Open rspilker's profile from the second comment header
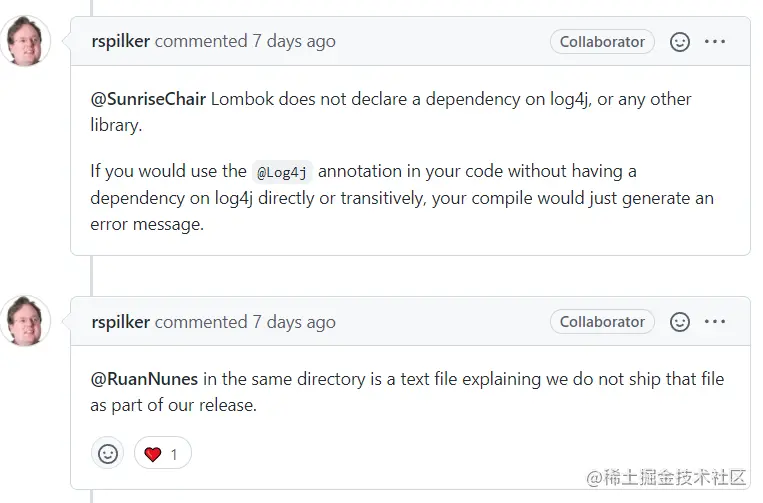 click(x=120, y=322)
